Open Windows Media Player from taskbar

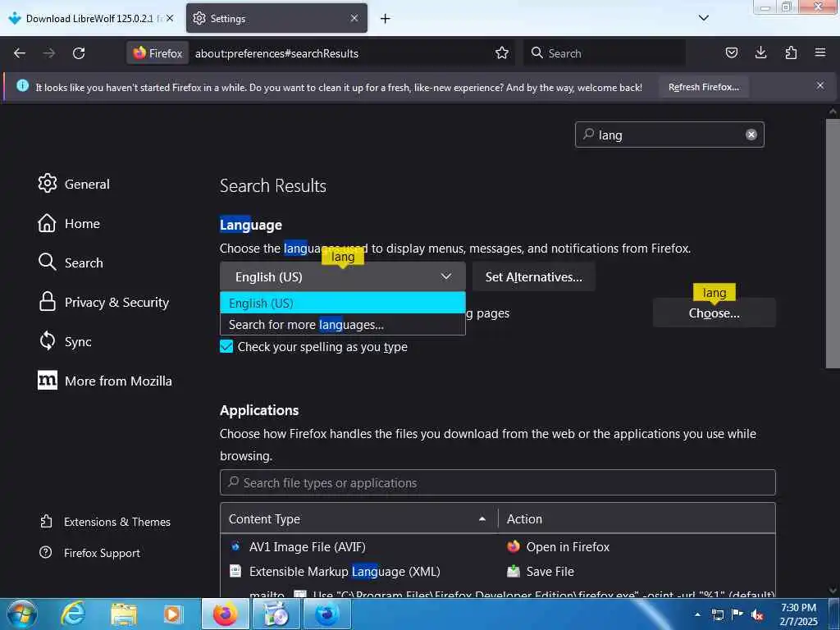[x=172, y=614]
